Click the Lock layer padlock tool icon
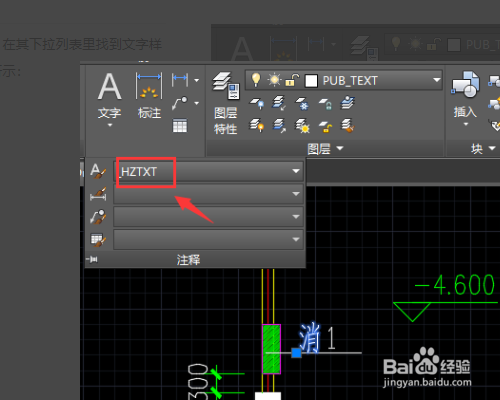The height and width of the screenshot is (400, 500). [x=325, y=103]
